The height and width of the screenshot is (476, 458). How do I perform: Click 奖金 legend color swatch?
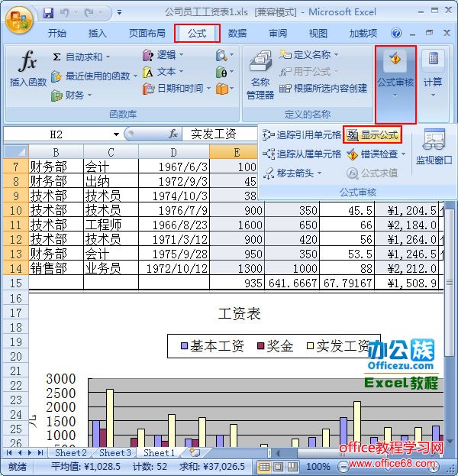261,346
